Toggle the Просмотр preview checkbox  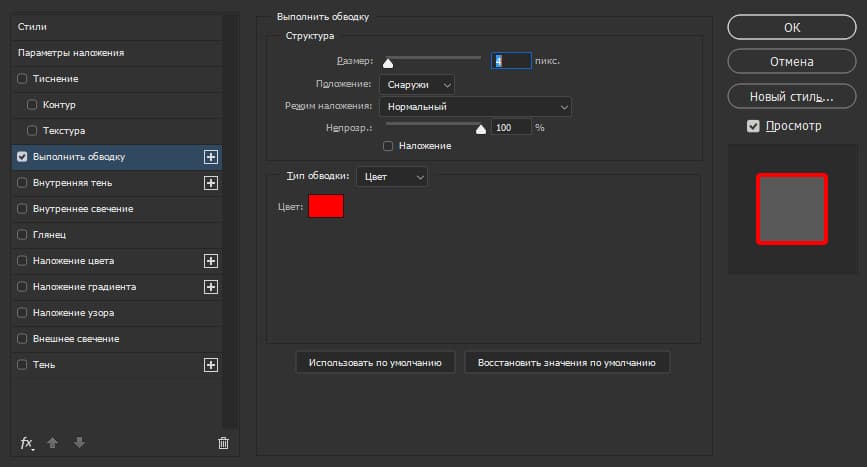click(x=753, y=126)
